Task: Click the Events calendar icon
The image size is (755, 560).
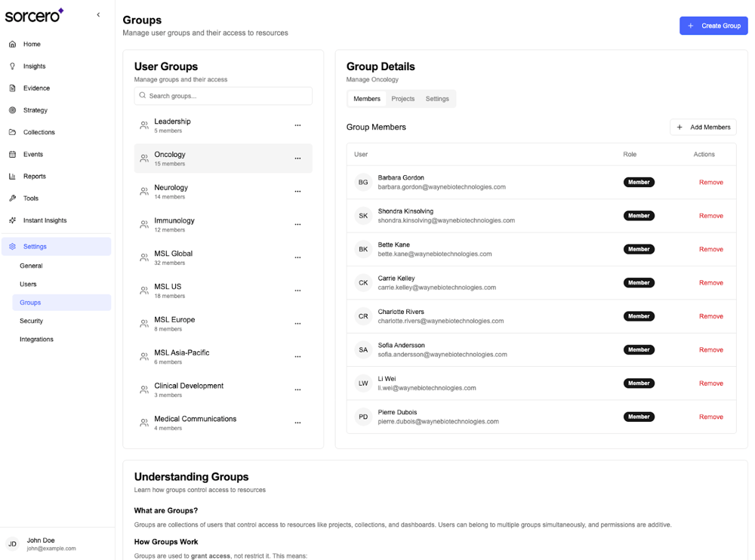Action: 12,154
